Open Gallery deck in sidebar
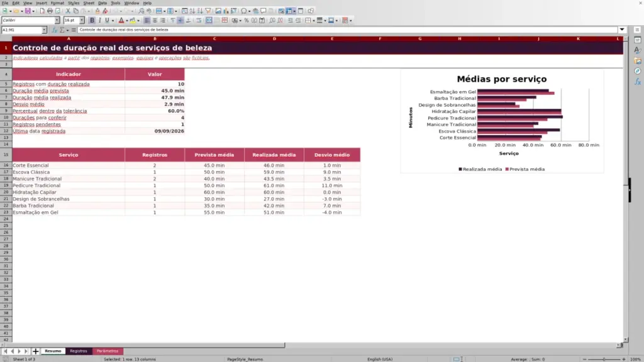Image resolution: width=644 pixels, height=362 pixels. click(638, 61)
